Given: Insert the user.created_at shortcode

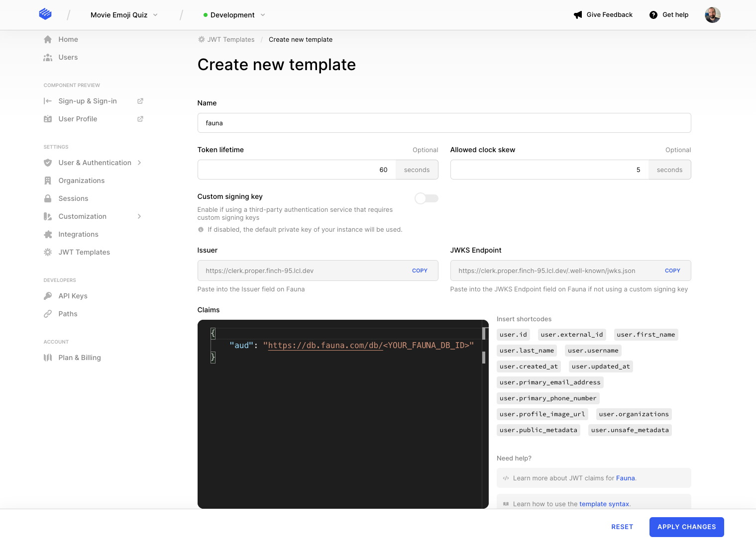Looking at the screenshot, I should 529,366.
